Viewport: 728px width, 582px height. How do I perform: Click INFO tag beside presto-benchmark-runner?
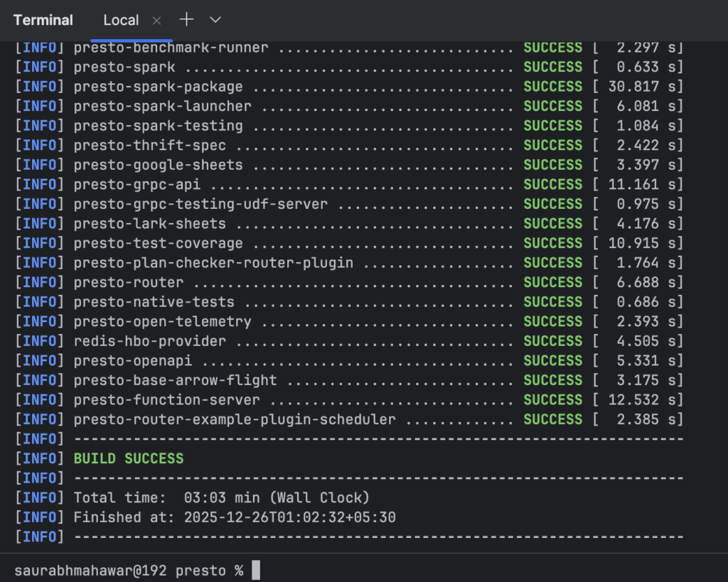pyautogui.click(x=39, y=48)
